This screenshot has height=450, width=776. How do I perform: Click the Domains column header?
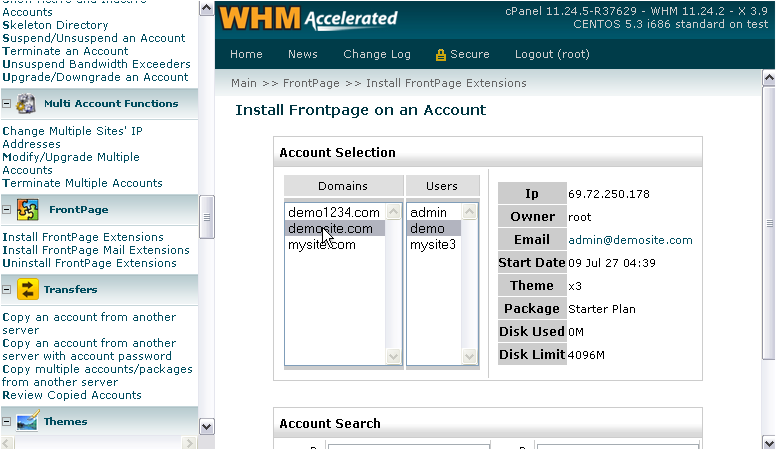point(343,186)
